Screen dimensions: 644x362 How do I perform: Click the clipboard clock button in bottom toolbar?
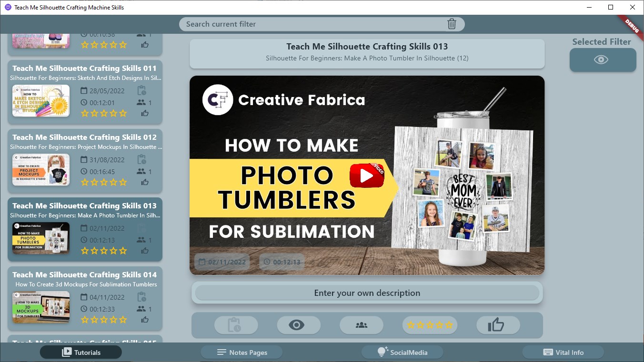[x=236, y=325]
